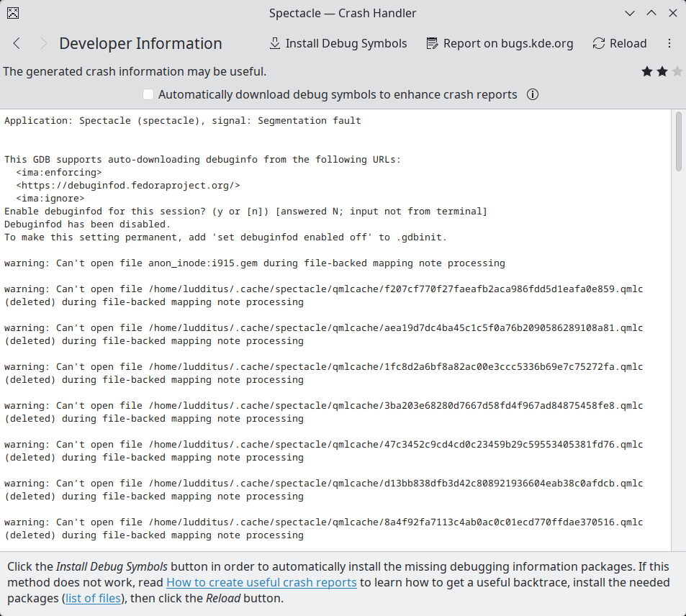Open the three-dot overflow menu
The image size is (686, 616).
tap(669, 44)
